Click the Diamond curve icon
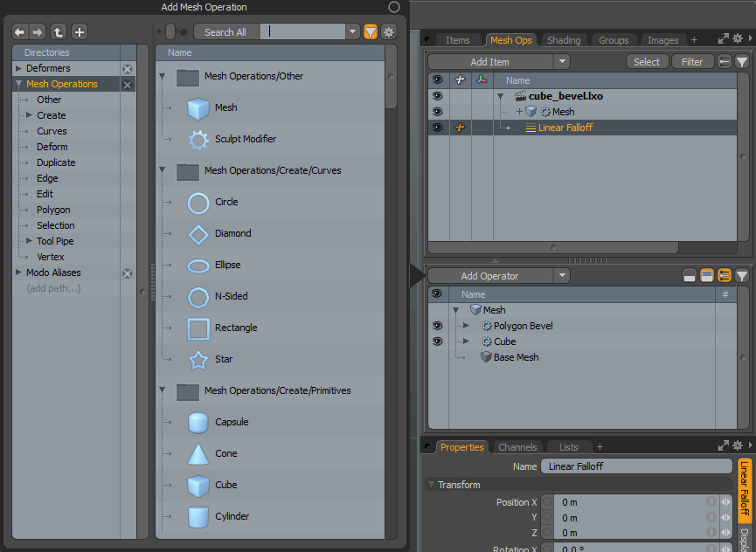756x552 pixels. click(198, 233)
